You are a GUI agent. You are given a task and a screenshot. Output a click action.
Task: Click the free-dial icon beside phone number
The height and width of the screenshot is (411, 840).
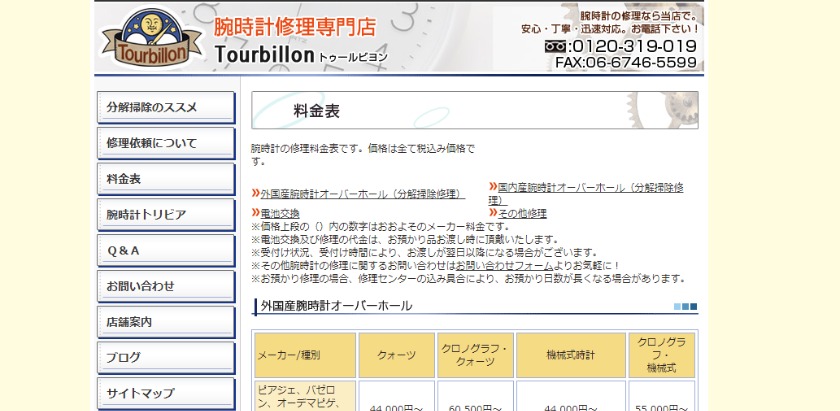(556, 47)
